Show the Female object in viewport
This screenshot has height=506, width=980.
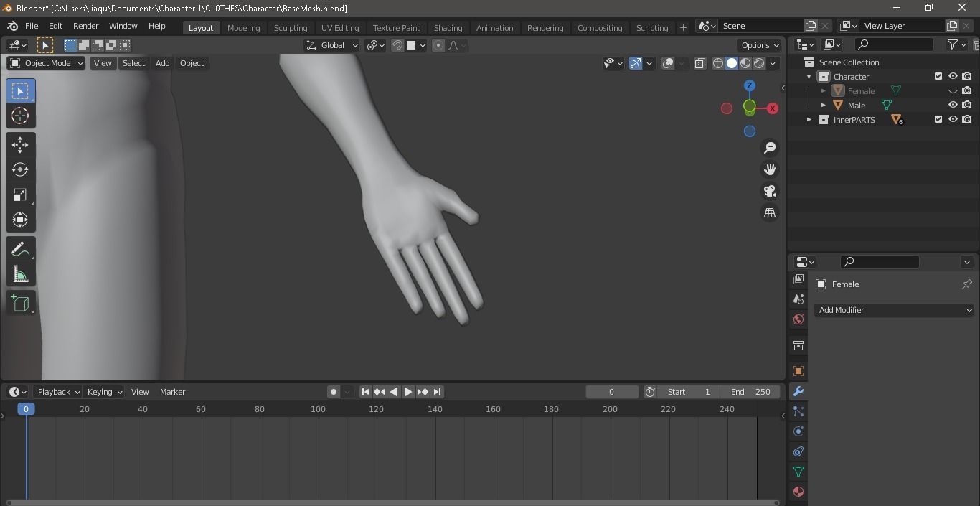pyautogui.click(x=953, y=91)
